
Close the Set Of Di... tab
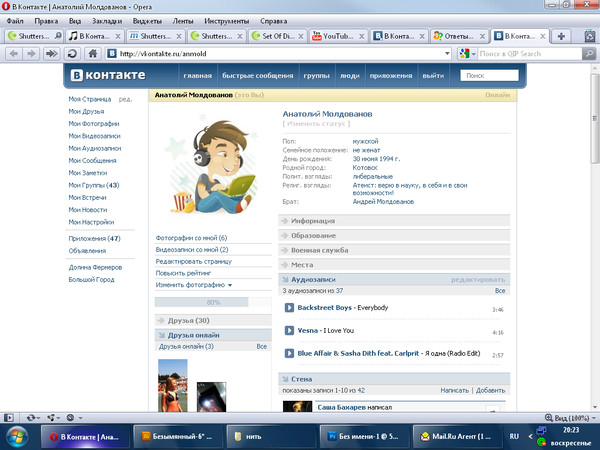click(301, 36)
